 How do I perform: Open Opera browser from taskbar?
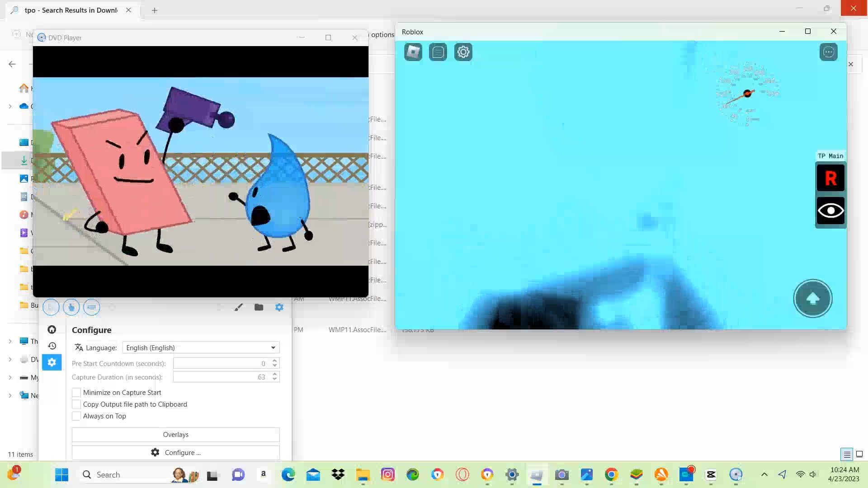point(462,474)
